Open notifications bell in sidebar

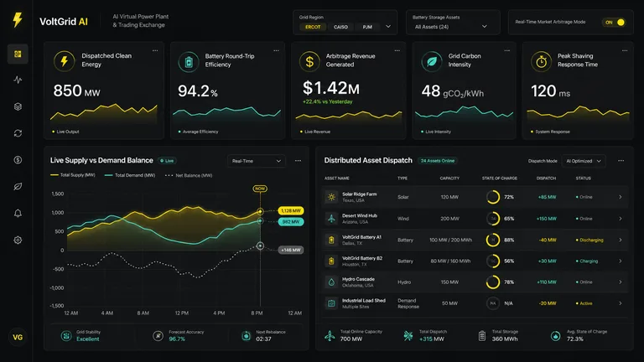click(x=18, y=214)
